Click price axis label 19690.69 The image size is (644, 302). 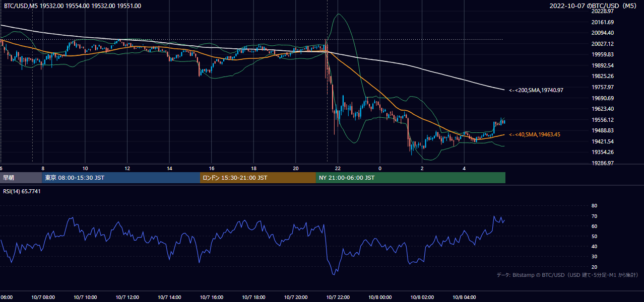click(x=602, y=98)
